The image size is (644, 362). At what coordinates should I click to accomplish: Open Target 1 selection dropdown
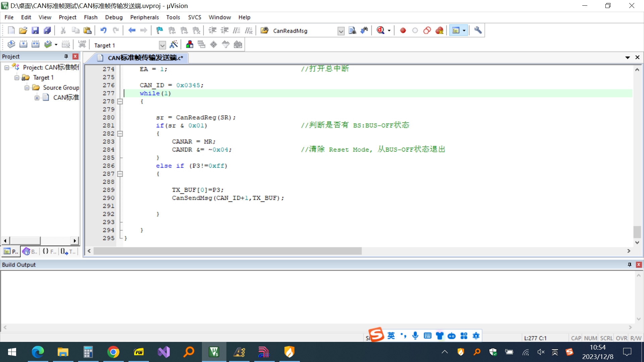pos(162,45)
